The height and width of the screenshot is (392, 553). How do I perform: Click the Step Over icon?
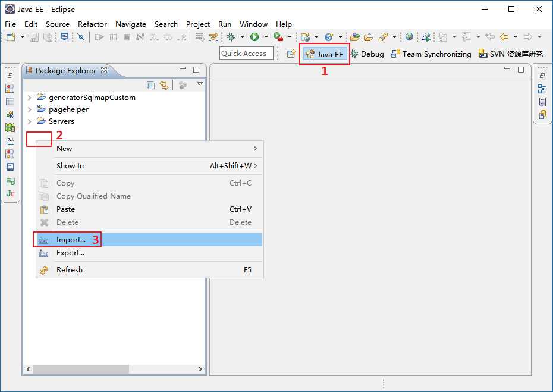point(168,37)
